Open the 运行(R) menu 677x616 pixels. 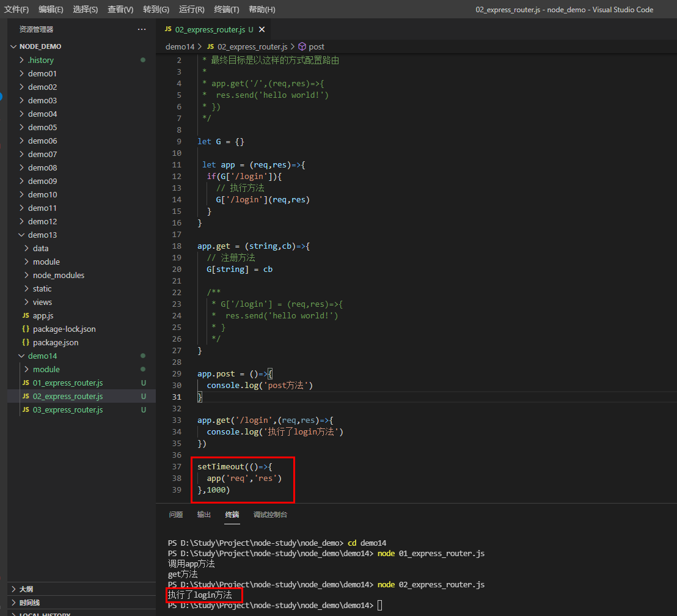tap(192, 10)
